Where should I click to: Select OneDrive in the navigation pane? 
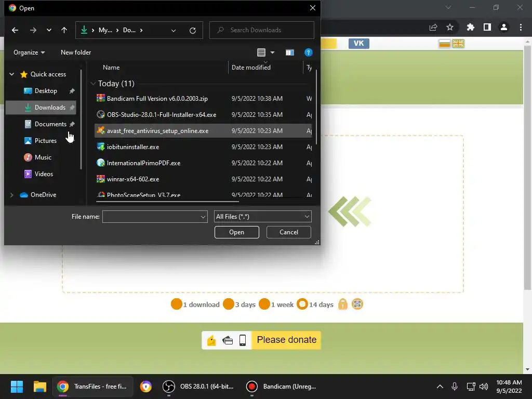pyautogui.click(x=43, y=195)
